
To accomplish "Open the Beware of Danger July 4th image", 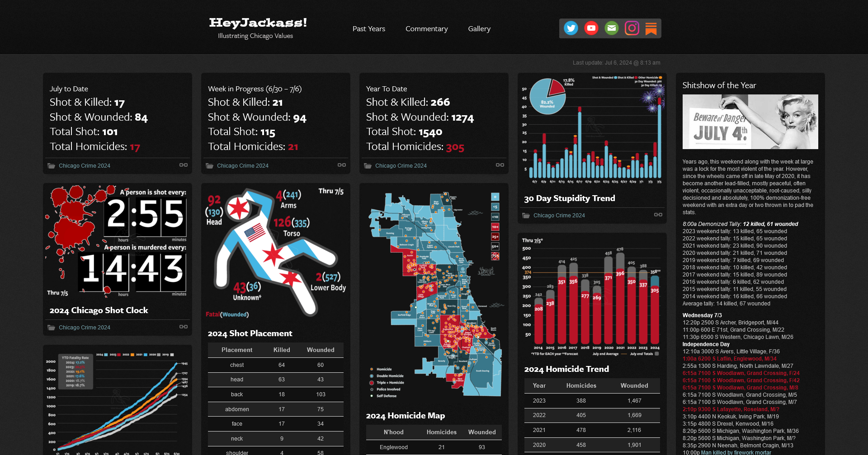I will coord(750,122).
